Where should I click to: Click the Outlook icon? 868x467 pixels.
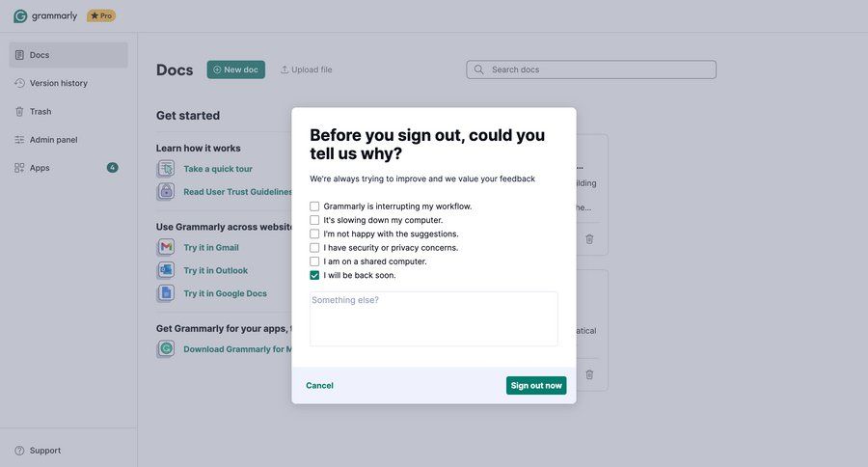[166, 270]
